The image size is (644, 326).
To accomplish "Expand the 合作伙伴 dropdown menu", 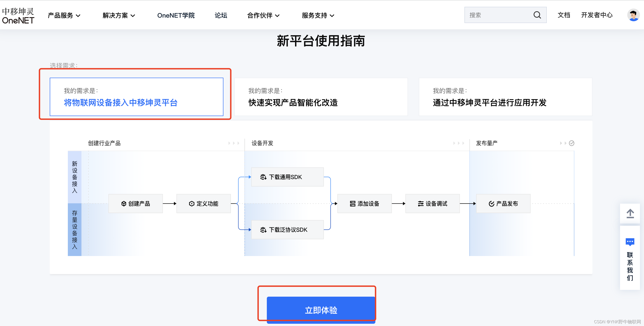I will point(263,16).
